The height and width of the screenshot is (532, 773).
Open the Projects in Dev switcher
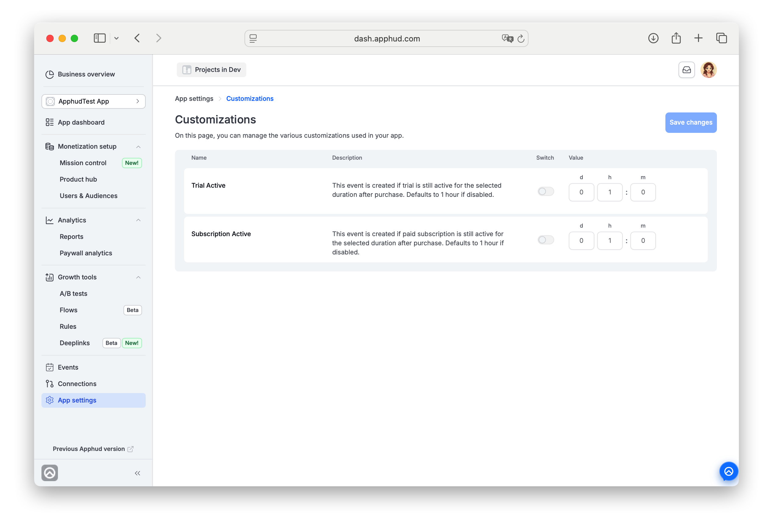(x=212, y=70)
